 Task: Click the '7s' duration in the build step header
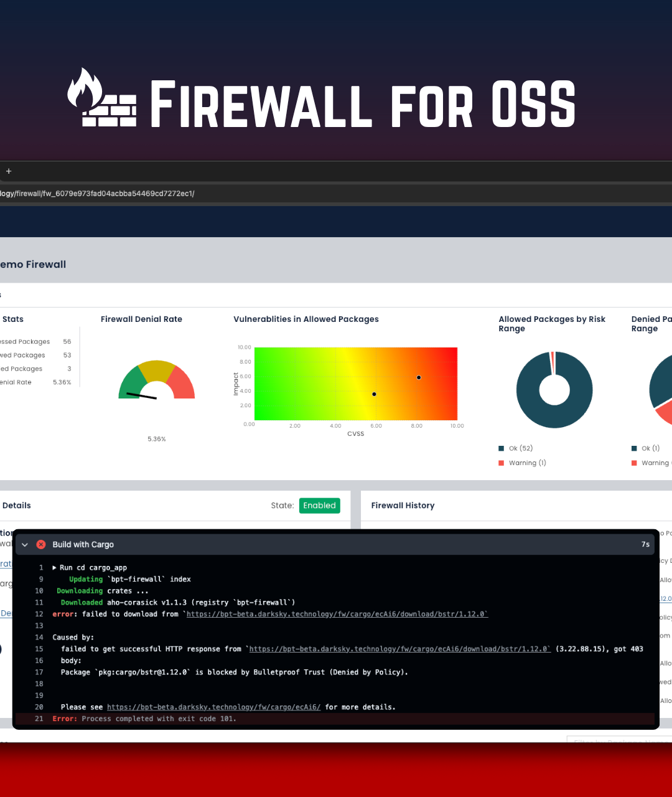coord(645,545)
